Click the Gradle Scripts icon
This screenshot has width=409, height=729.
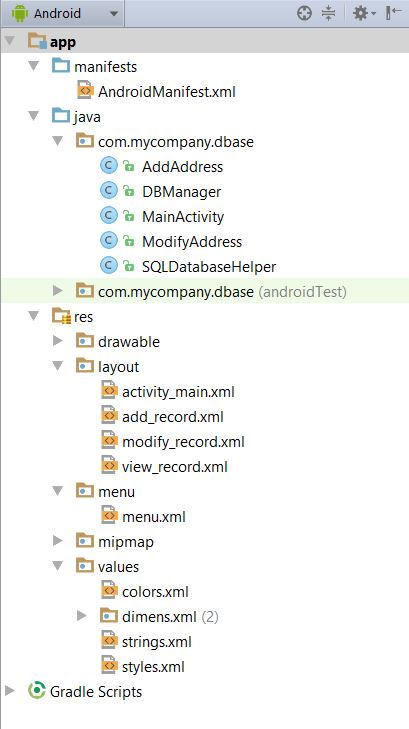click(x=36, y=691)
